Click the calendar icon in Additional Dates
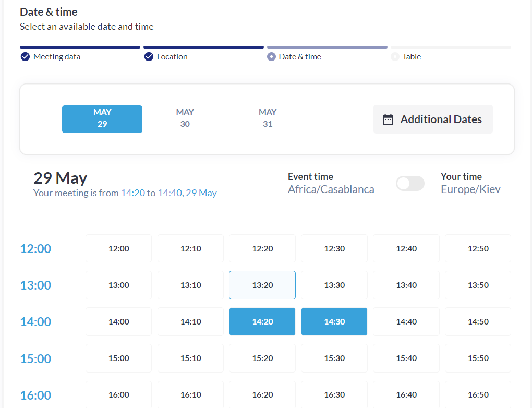 (x=388, y=119)
